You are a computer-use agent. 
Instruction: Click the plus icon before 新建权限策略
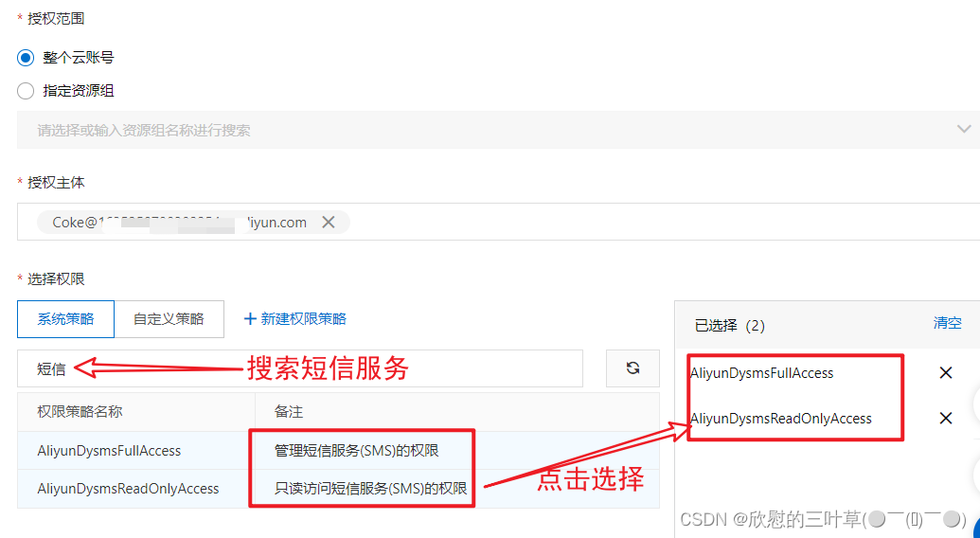pos(250,318)
